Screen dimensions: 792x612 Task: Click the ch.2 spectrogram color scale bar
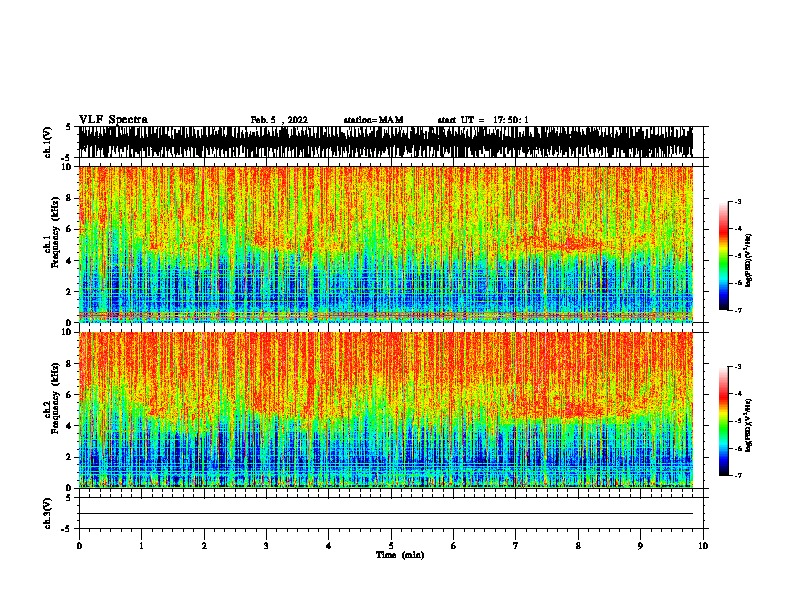723,421
